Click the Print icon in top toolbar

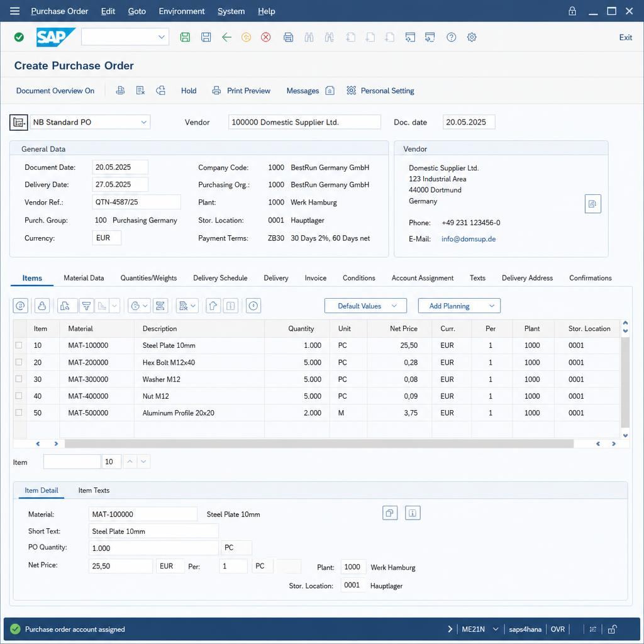point(288,37)
